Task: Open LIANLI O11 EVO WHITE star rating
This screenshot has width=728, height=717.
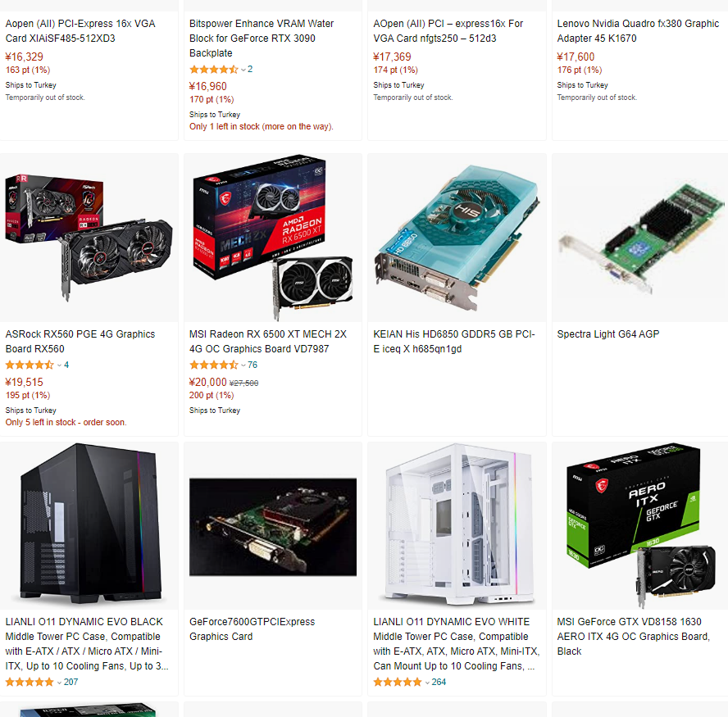Action: pyautogui.click(x=398, y=683)
